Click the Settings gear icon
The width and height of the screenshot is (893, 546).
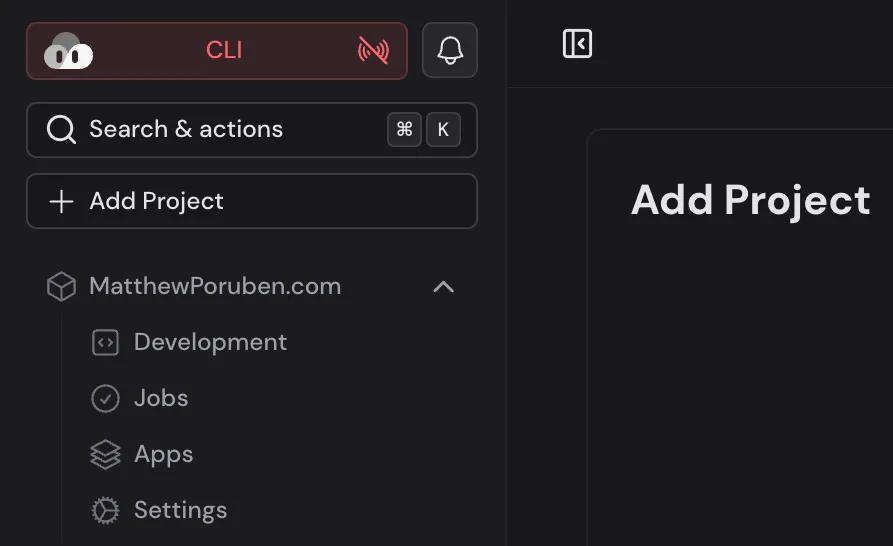pyautogui.click(x=105, y=511)
